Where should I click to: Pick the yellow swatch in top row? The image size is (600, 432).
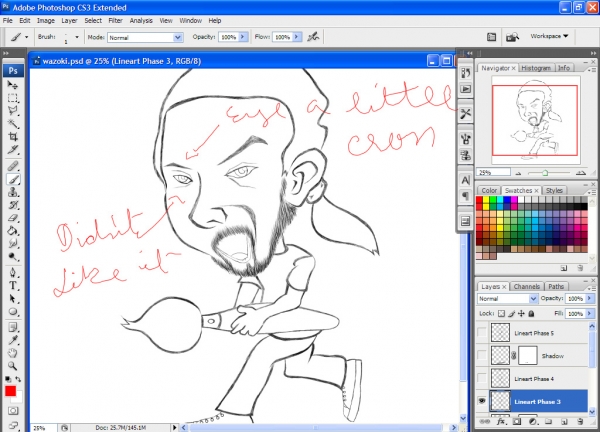486,199
